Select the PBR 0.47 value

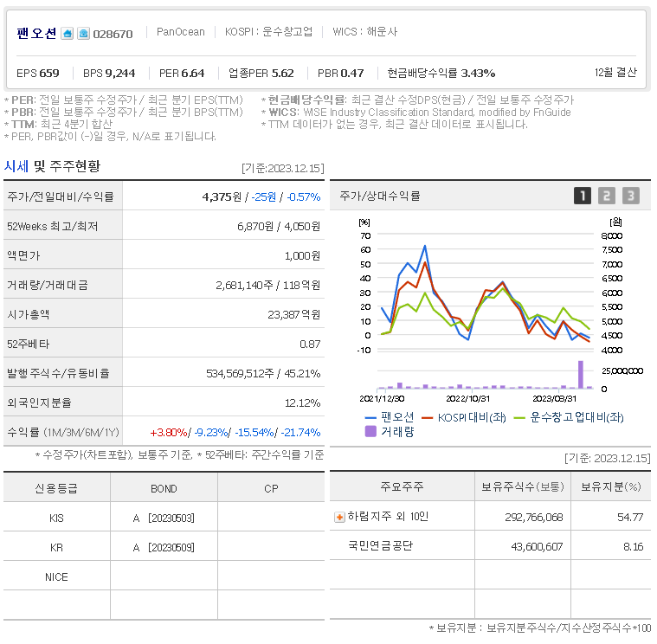click(x=341, y=73)
